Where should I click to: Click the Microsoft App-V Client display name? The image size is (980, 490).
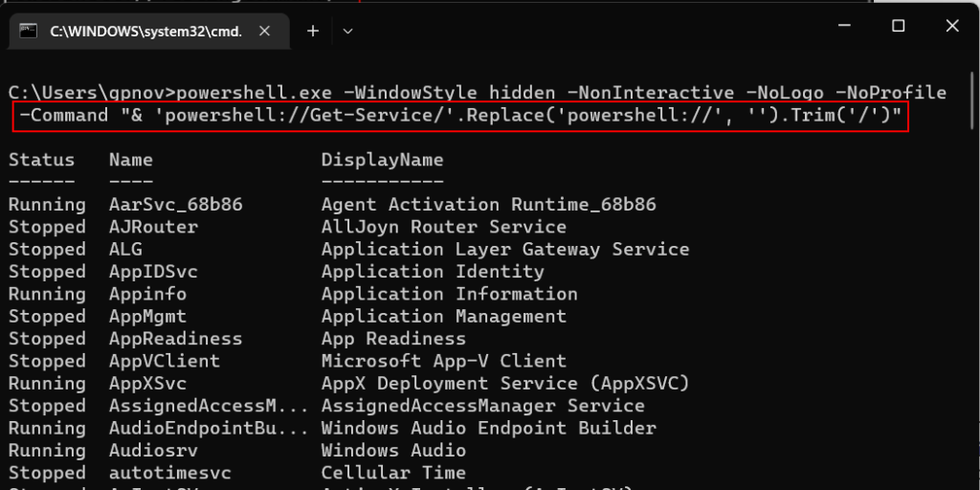click(x=443, y=361)
